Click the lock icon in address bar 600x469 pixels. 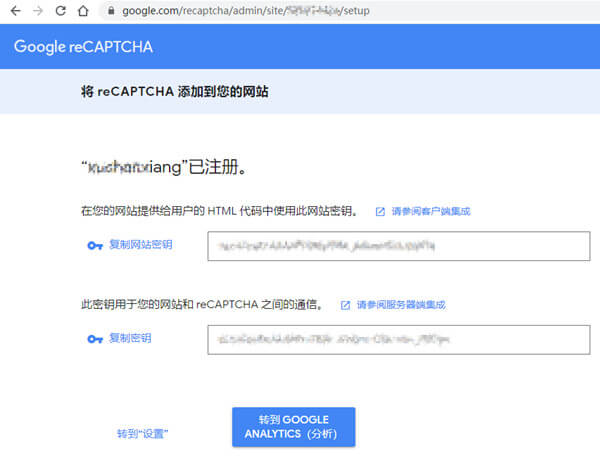(x=111, y=11)
